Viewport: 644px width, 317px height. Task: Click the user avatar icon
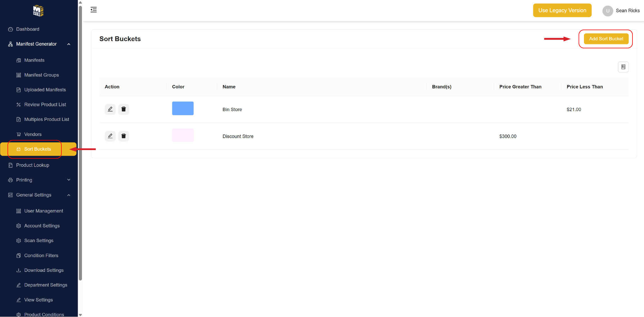pyautogui.click(x=608, y=11)
